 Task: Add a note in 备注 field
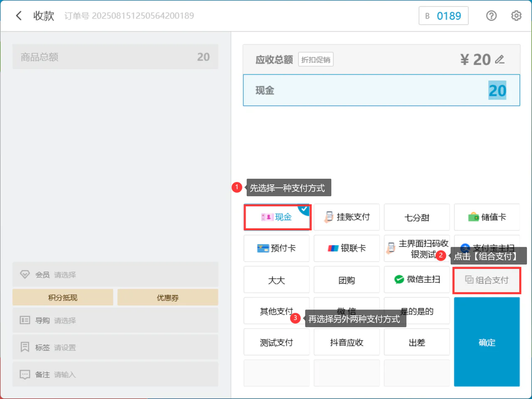tap(115, 374)
